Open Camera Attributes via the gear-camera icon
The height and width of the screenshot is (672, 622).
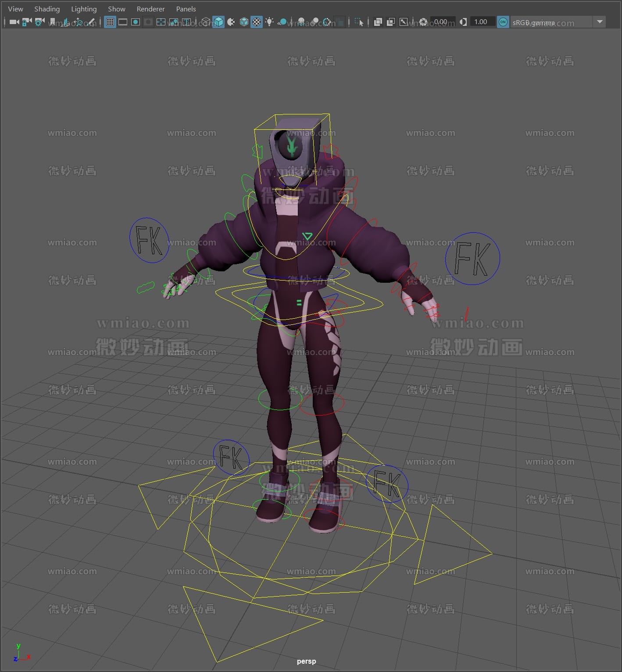[39, 22]
